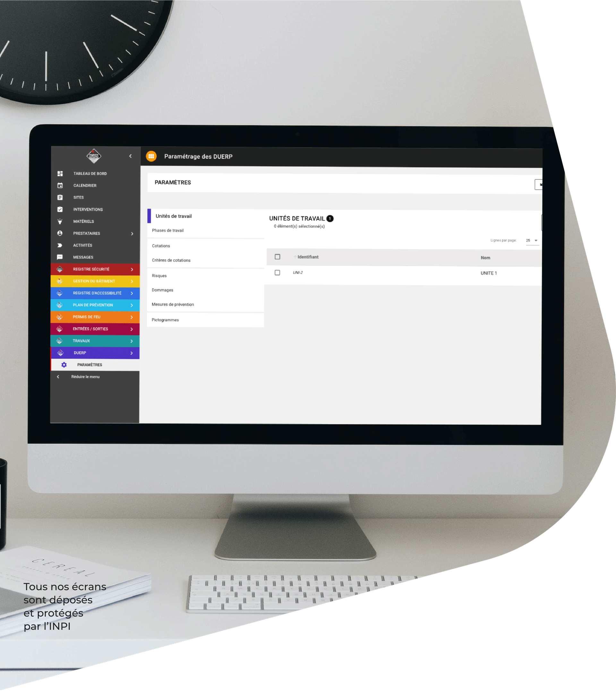Toggle the UNITE 1 row checkbox
Screen dimensions: 616x692
(278, 272)
